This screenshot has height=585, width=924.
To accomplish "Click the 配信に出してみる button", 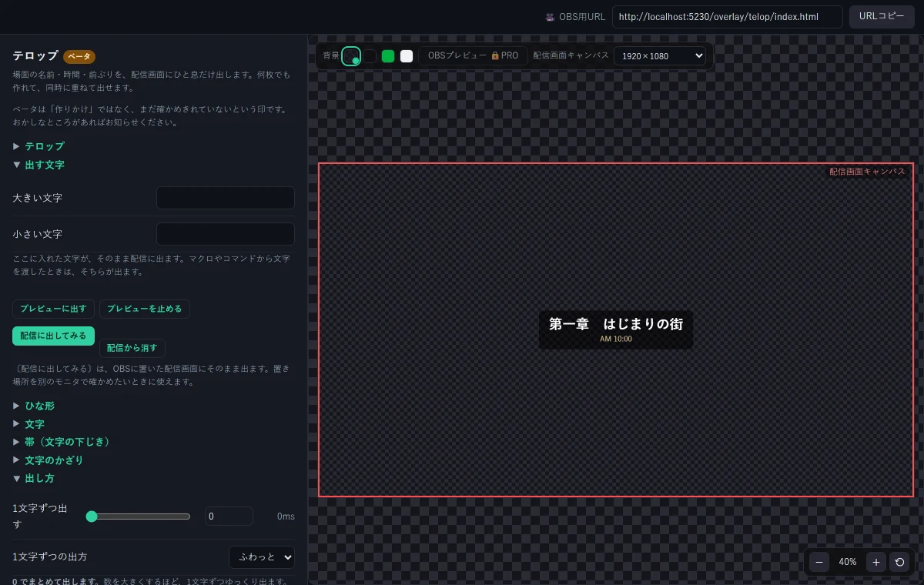I will coord(53,336).
